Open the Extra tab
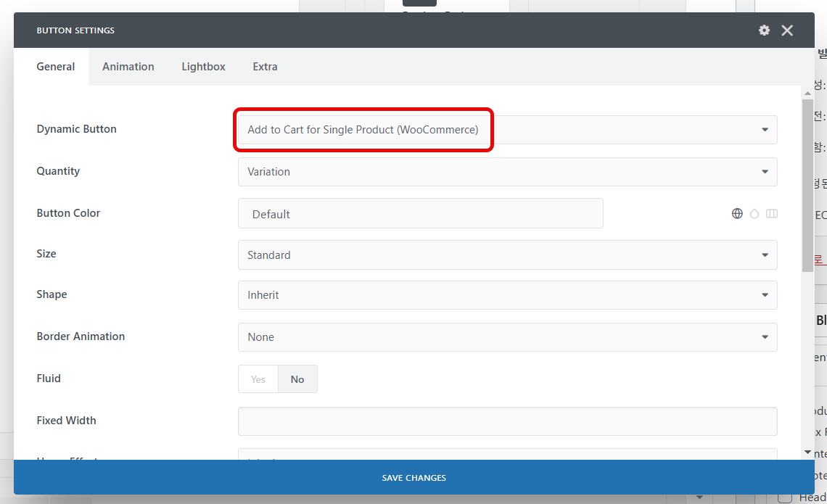The image size is (827, 504). coord(265,67)
